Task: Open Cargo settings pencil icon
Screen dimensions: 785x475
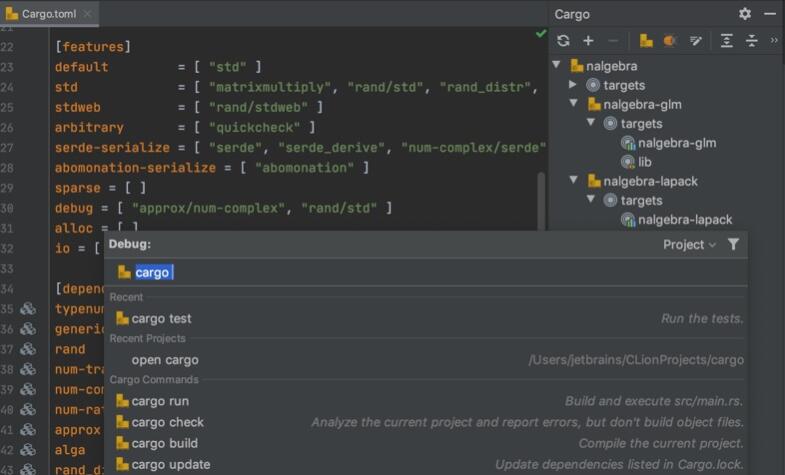Action: pos(695,41)
